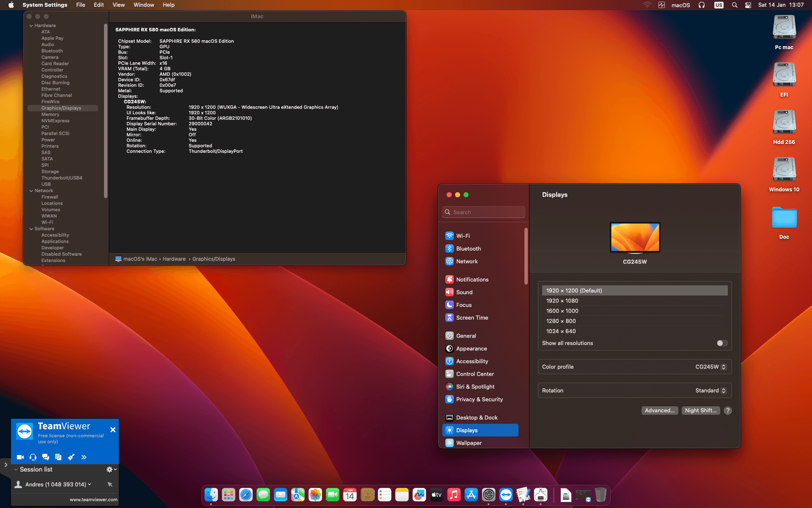812x508 pixels.
Task: Click the Displays help question mark button
Action: [x=727, y=410]
